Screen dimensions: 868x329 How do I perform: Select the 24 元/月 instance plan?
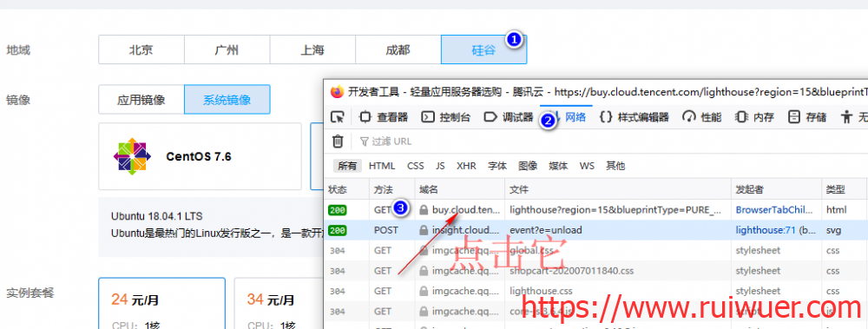[x=161, y=303]
